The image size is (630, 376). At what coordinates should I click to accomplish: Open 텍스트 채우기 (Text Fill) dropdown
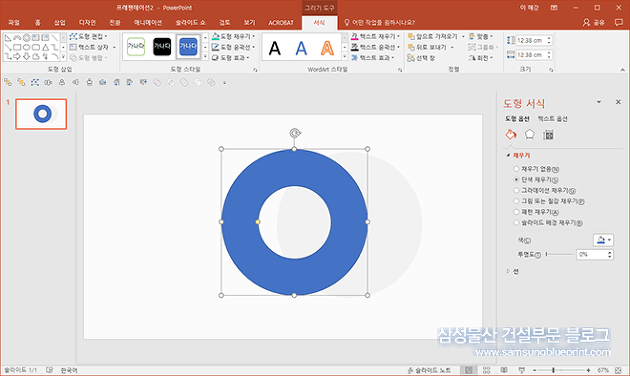(x=376, y=37)
